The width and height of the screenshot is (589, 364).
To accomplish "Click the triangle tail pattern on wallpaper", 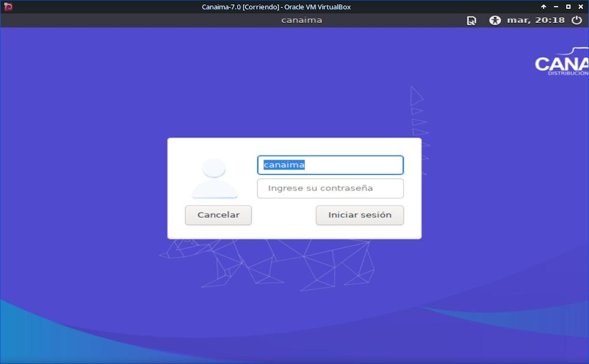I will pos(417,113).
